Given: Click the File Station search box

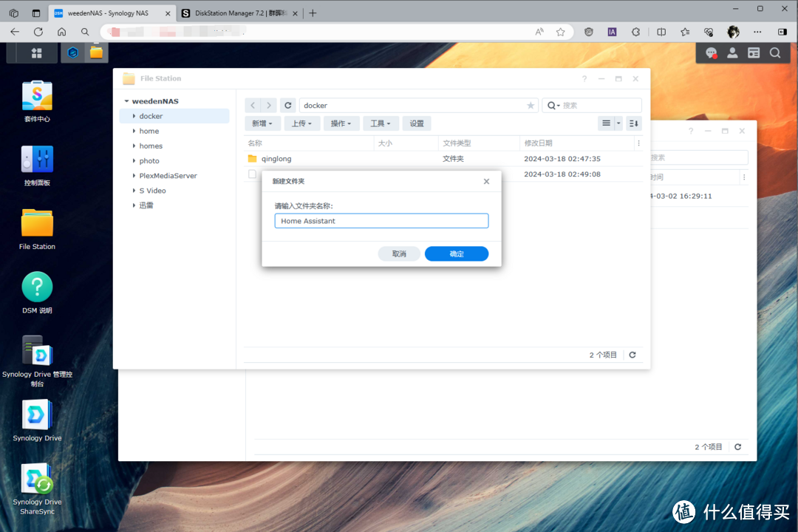Looking at the screenshot, I should click(592, 106).
